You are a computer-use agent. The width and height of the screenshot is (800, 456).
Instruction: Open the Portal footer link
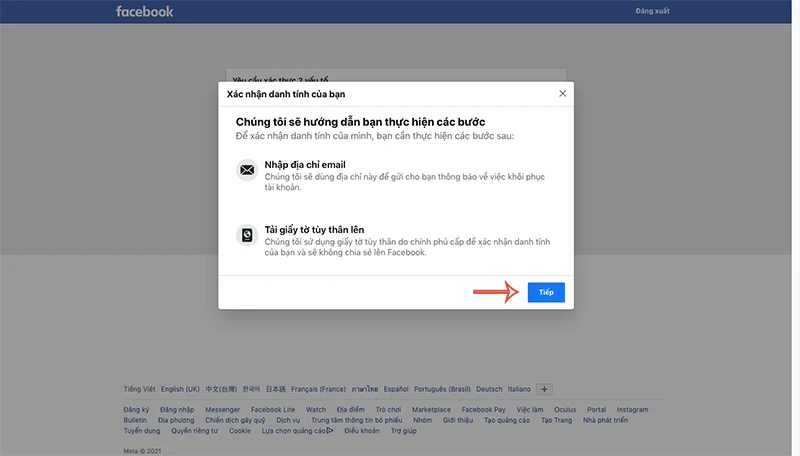tap(596, 410)
